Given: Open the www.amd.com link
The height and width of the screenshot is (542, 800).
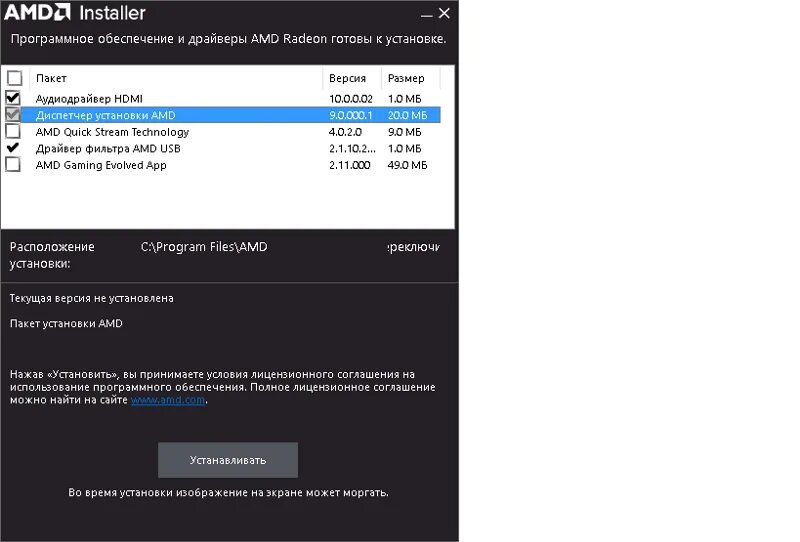Looking at the screenshot, I should pos(168,400).
